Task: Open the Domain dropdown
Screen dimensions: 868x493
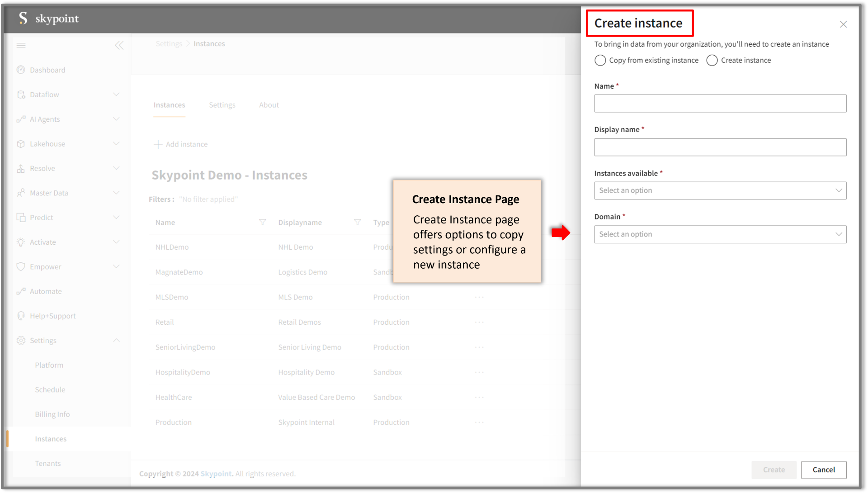Action: coord(720,234)
